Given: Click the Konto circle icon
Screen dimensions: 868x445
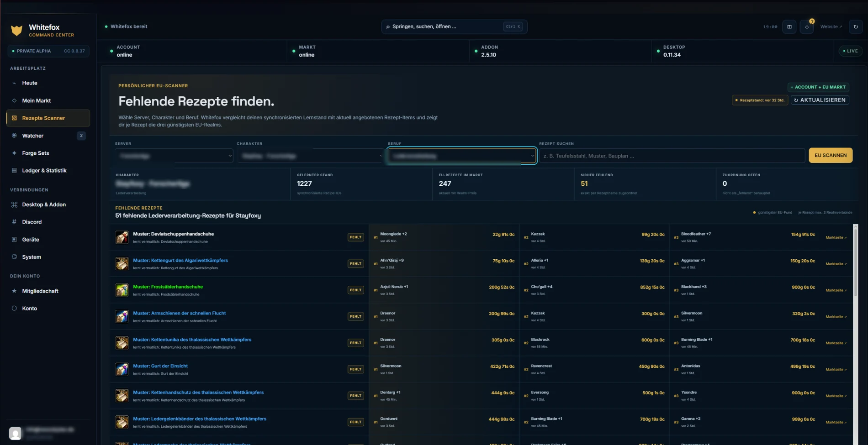Looking at the screenshot, I should click(14, 309).
